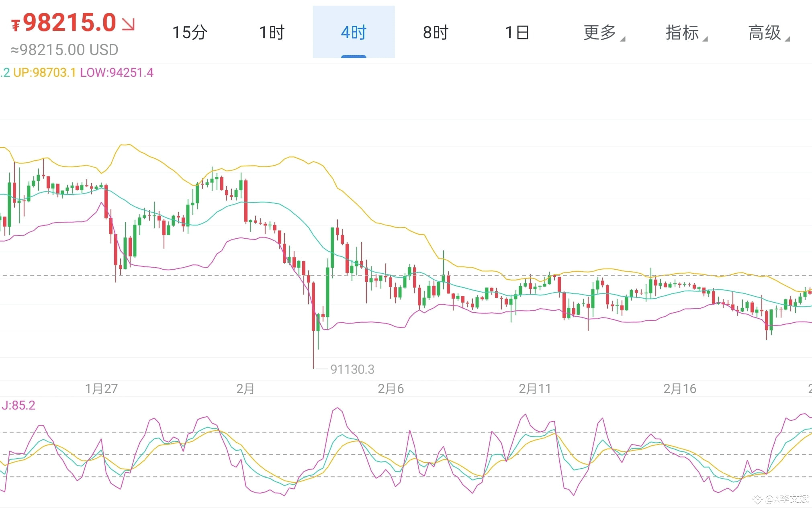Click the 1月27 date axis label
812x508 pixels.
click(101, 389)
